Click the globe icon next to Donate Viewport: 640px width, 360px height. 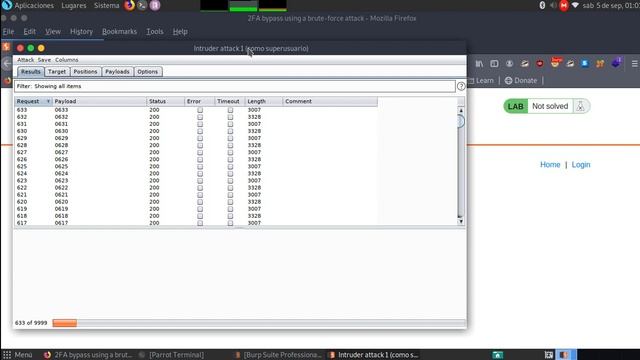tap(509, 80)
